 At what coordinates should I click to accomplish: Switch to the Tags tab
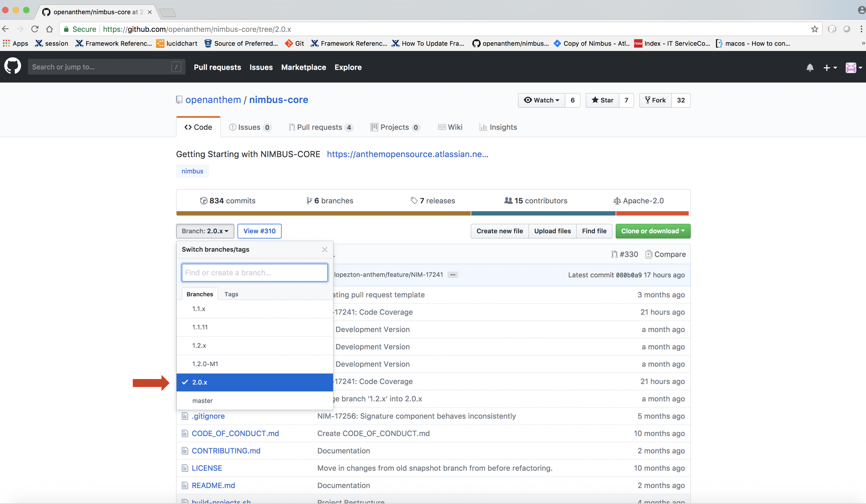pyautogui.click(x=231, y=294)
